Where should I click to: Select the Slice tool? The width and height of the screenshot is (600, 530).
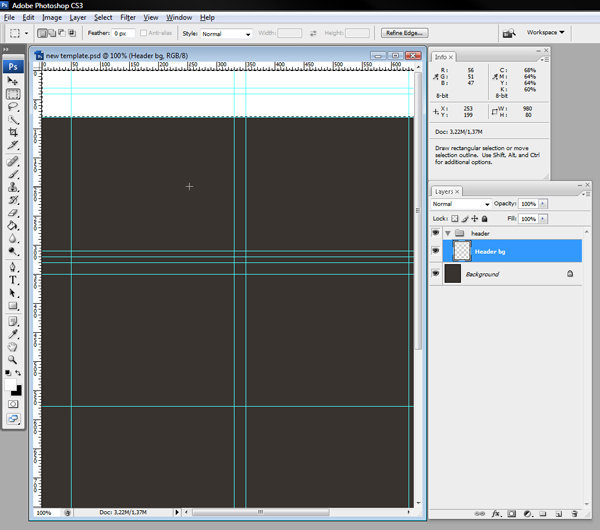13,145
